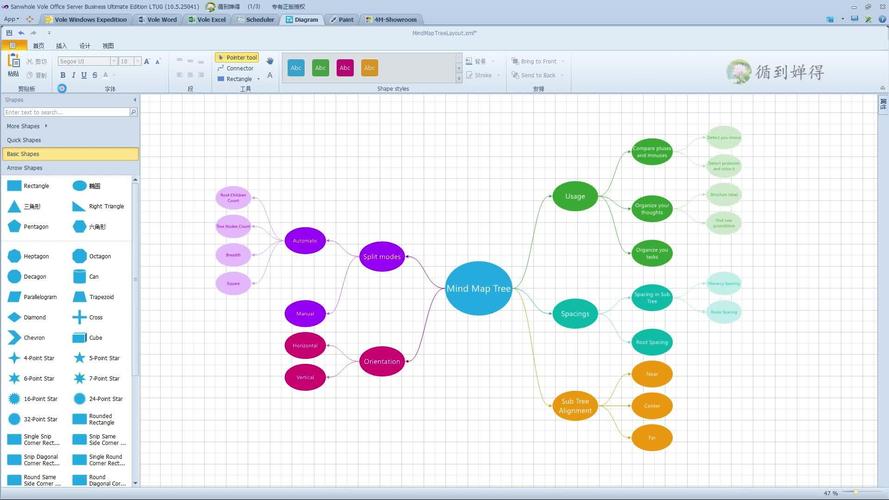Pick the Cross shape
889x500 pixels.
88,317
